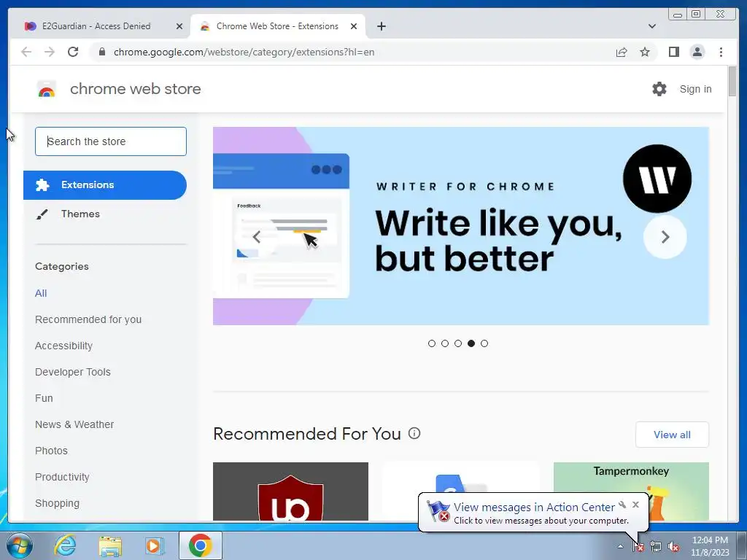Click View all for Recommended For You
This screenshot has height=560, width=747.
(x=672, y=435)
